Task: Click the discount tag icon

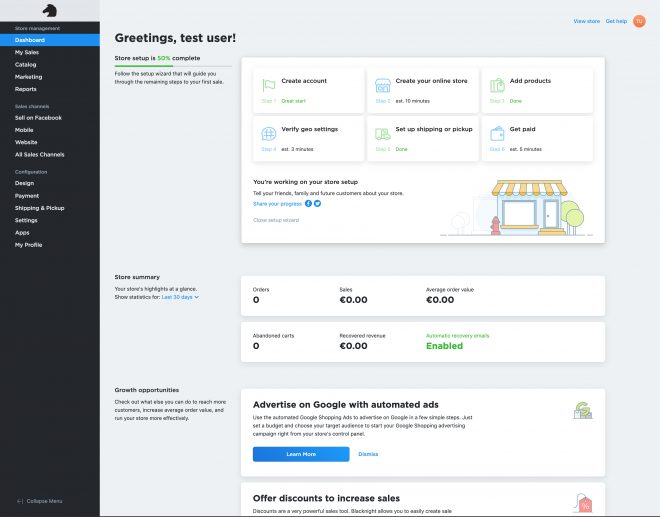Action: pos(583,503)
